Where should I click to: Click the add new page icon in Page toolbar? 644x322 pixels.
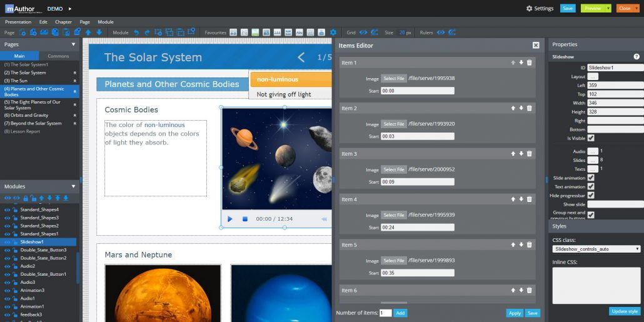click(x=23, y=33)
